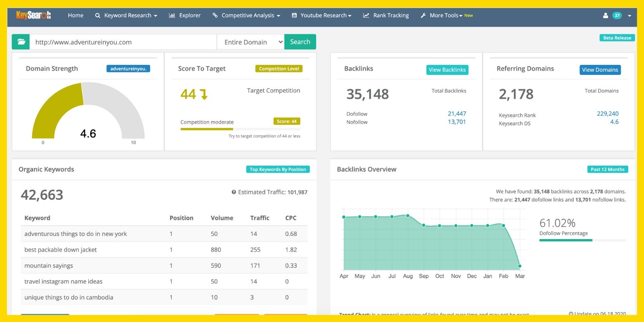Expand the account dropdown caret
This screenshot has height=322, width=644.
(630, 16)
